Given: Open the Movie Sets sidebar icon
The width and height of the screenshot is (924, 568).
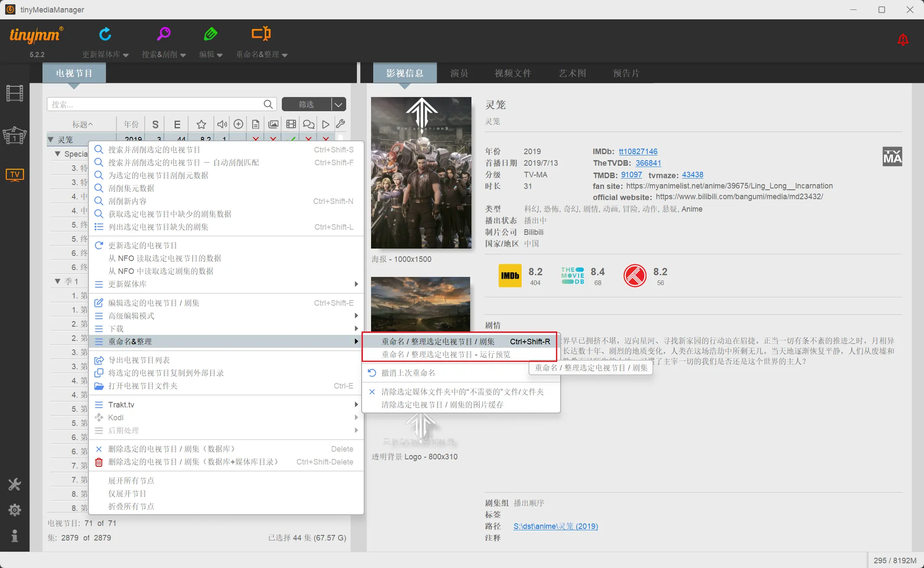Looking at the screenshot, I should [x=15, y=136].
